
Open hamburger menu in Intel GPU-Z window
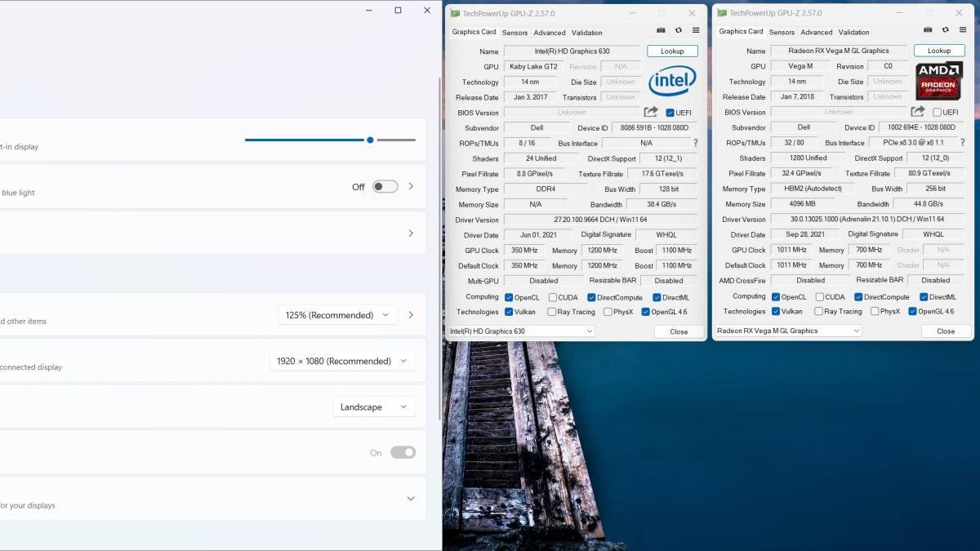coord(696,30)
